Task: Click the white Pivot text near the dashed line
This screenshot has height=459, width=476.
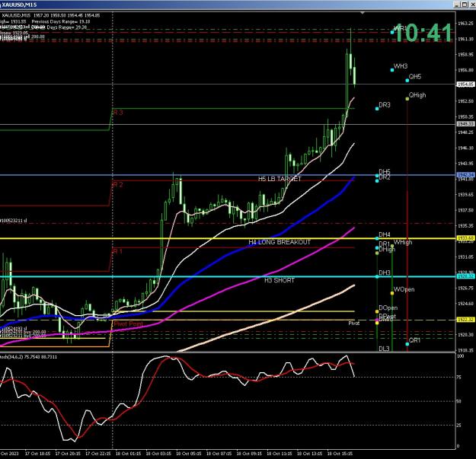Action: (x=353, y=324)
